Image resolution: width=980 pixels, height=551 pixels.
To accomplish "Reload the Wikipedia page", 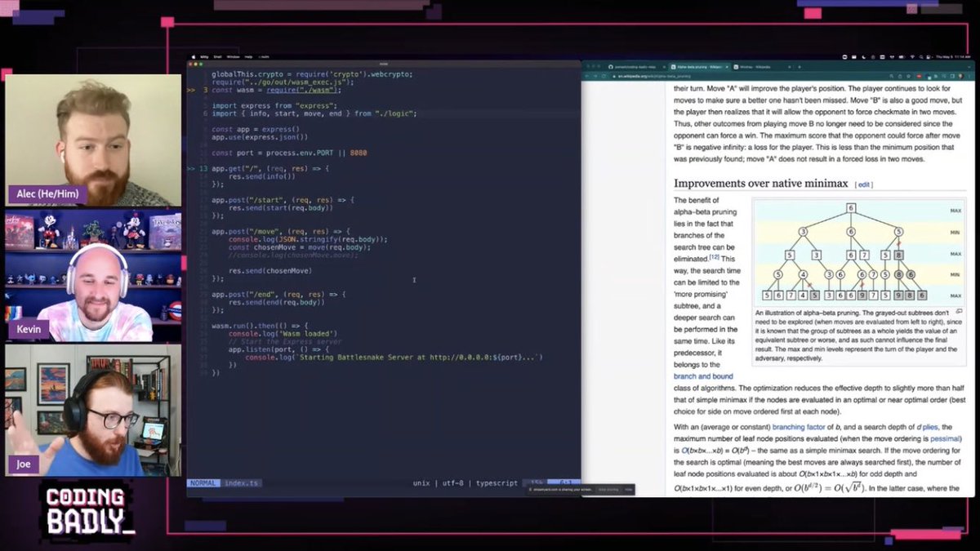I will 604,76.
